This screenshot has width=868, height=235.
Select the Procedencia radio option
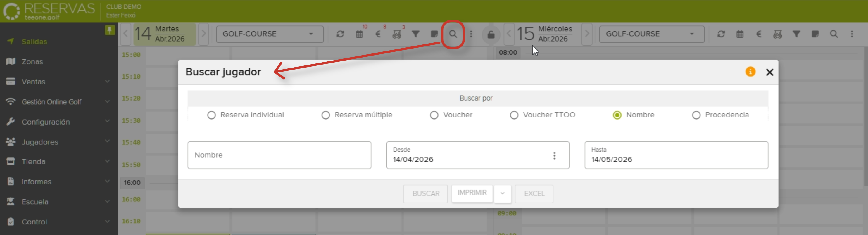tap(696, 115)
